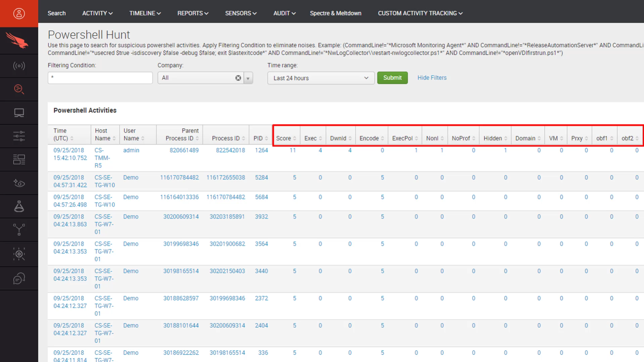The height and width of the screenshot is (362, 644).
Task: Toggle sort order on the Score column
Action: click(293, 138)
